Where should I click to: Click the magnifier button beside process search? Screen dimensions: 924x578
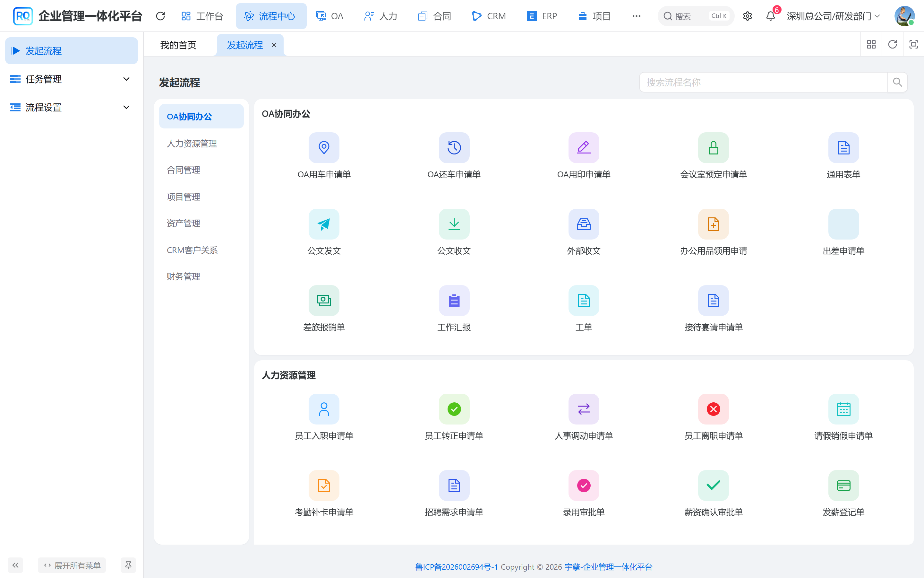(897, 82)
